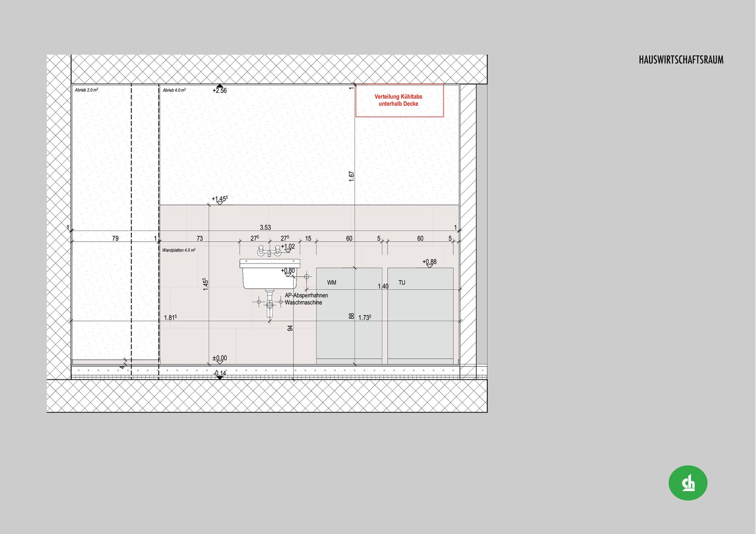
Task: Select the -0.14 floor level marker
Action: (x=220, y=374)
